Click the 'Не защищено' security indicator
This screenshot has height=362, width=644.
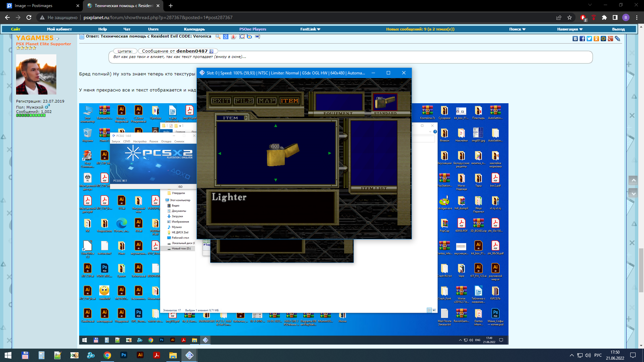(59, 17)
